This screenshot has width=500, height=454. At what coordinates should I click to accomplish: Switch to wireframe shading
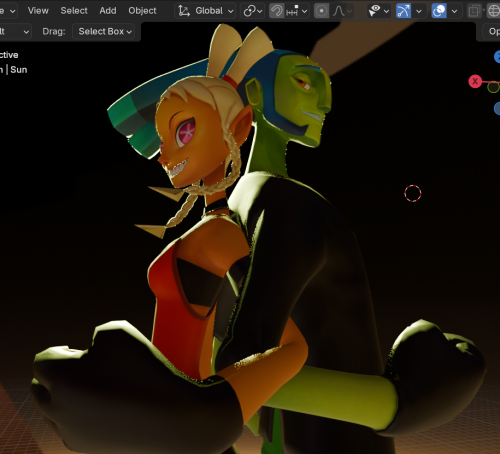(494, 11)
